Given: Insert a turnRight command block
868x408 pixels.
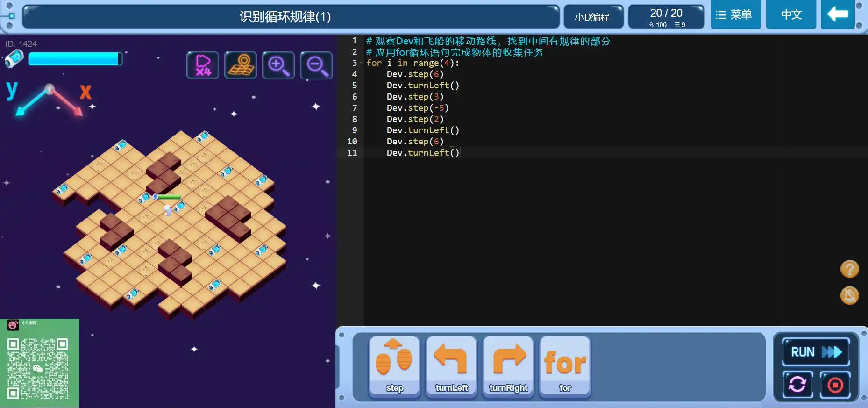Looking at the screenshot, I should pyautogui.click(x=508, y=366).
